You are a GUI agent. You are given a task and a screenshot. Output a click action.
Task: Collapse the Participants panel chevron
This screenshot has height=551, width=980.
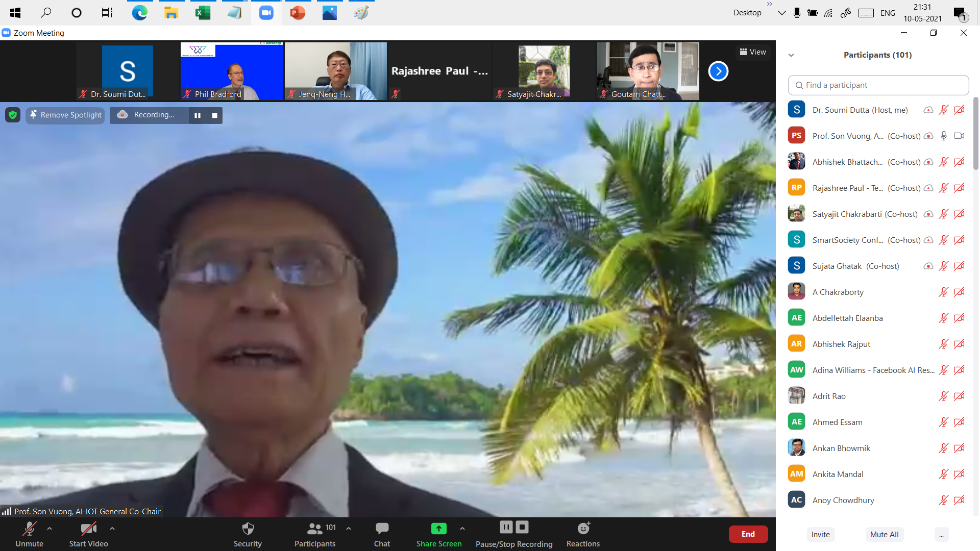(791, 55)
